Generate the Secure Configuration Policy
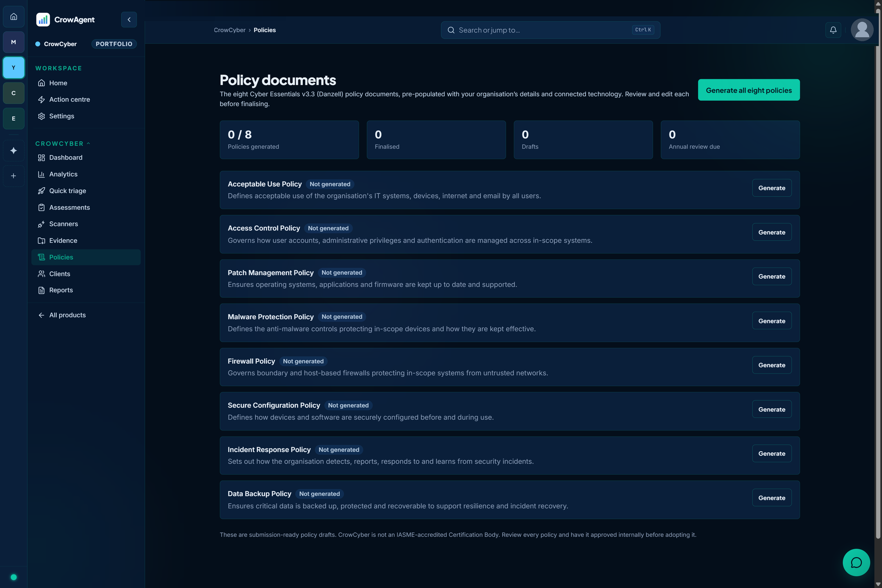This screenshot has width=882, height=588. (771, 409)
